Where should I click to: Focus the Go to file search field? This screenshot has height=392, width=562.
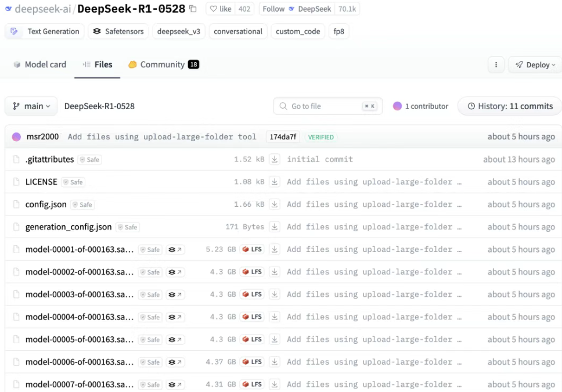tap(327, 106)
